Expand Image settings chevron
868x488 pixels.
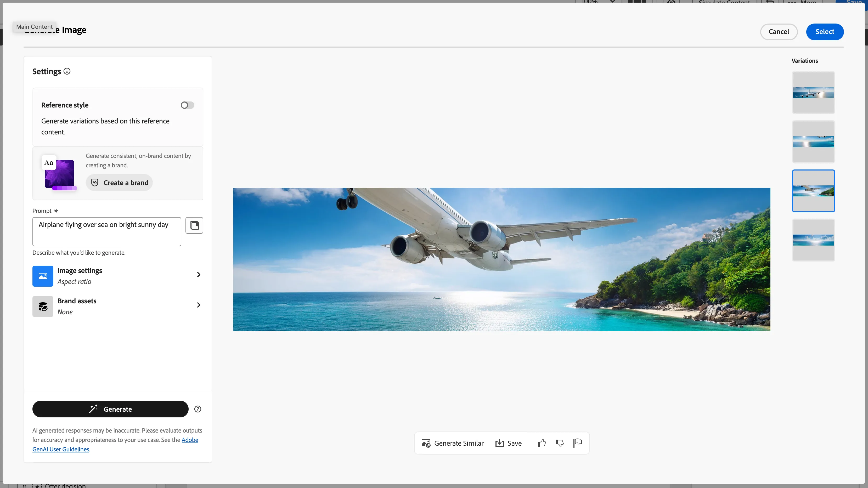click(199, 275)
